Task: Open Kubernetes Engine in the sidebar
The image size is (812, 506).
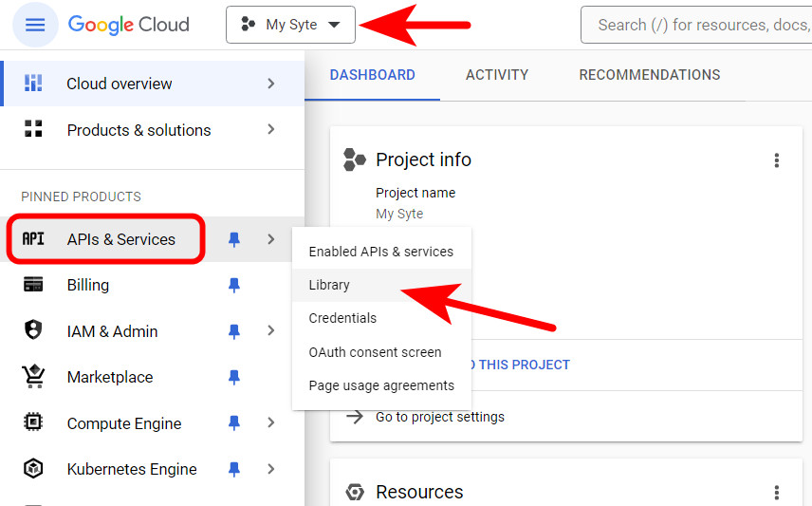Action: coord(132,469)
